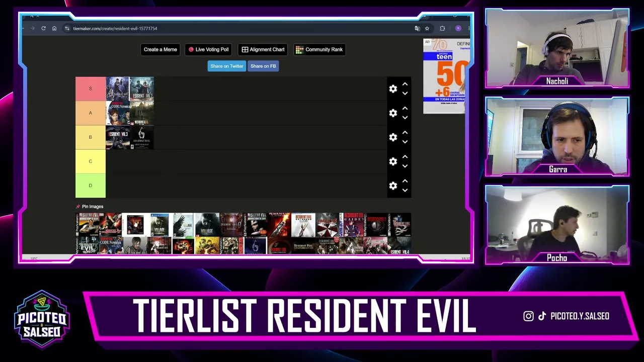
Task: Open the browser profile avatar
Action: click(458, 29)
